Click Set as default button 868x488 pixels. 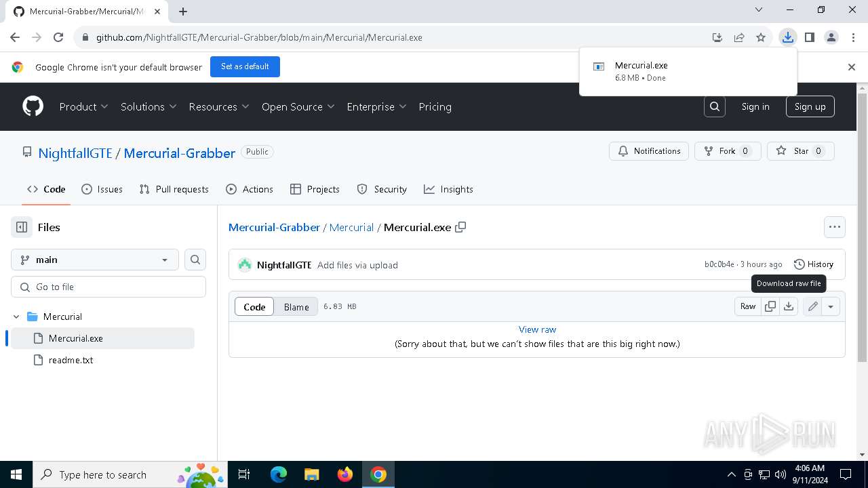coord(245,66)
